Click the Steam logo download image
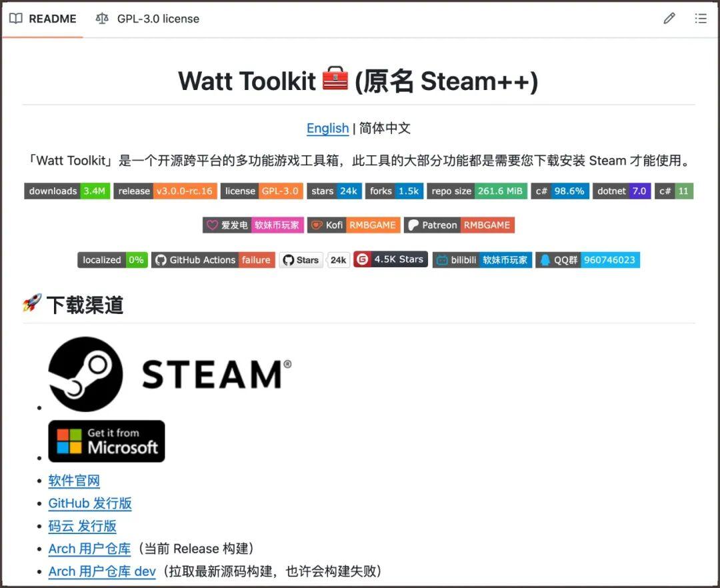The height and width of the screenshot is (588, 720). coord(170,374)
